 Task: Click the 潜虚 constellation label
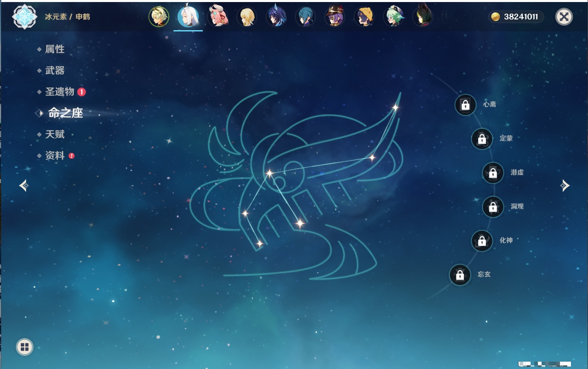517,172
